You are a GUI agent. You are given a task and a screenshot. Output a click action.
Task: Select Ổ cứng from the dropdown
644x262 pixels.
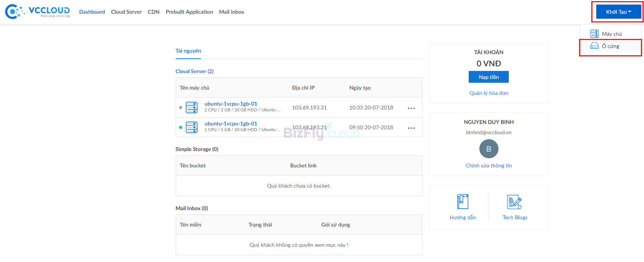611,46
